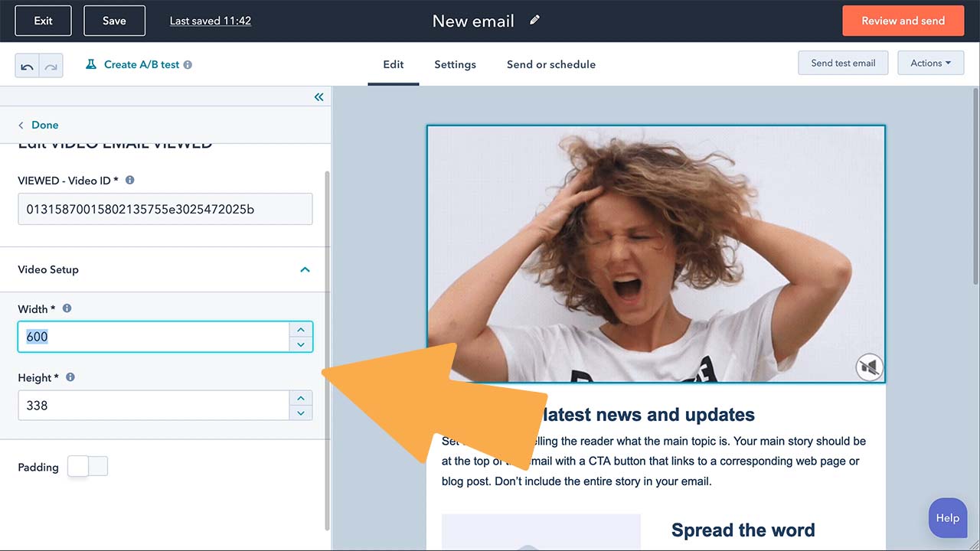The image size is (980, 551).
Task: Click info icon next to Create A/B test
Action: click(x=188, y=65)
